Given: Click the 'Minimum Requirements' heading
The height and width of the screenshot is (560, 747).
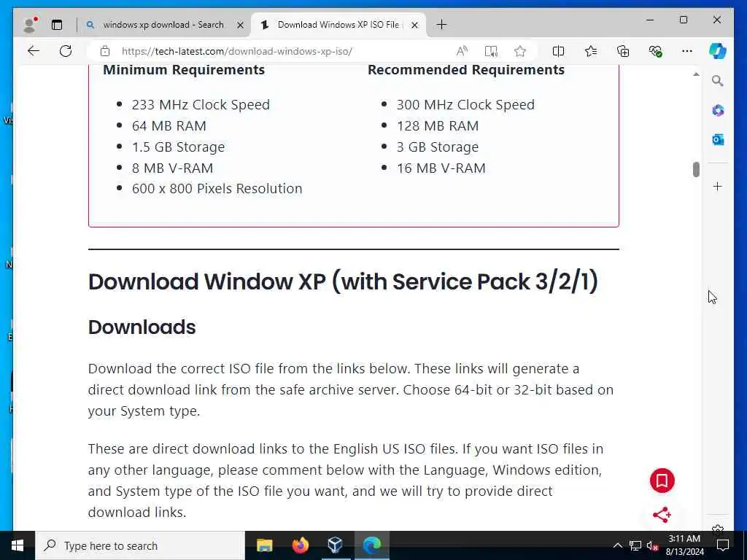Looking at the screenshot, I should tap(184, 69).
